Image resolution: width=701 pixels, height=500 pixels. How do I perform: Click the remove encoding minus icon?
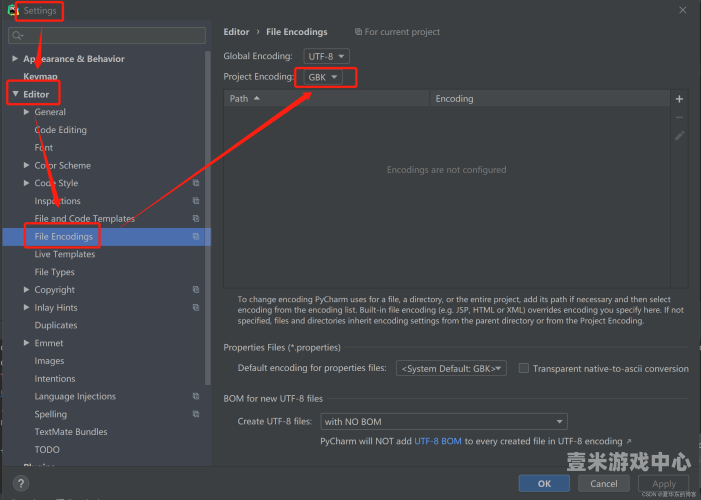coord(679,117)
